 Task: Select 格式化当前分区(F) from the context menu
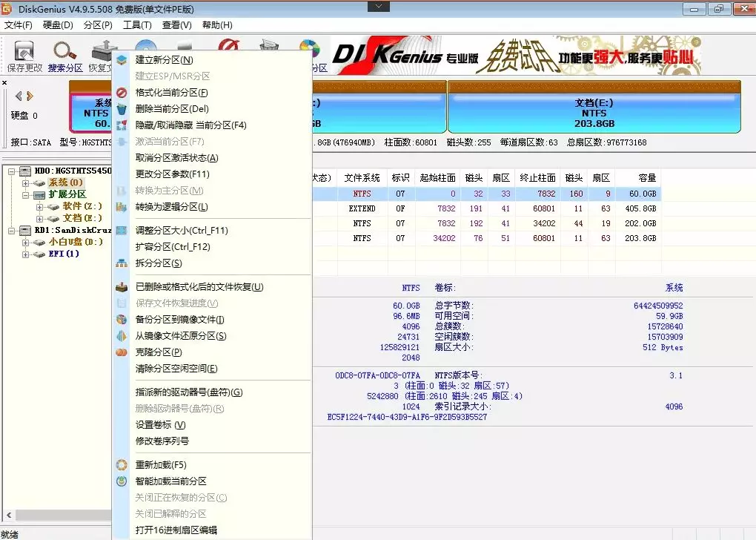click(x=171, y=93)
